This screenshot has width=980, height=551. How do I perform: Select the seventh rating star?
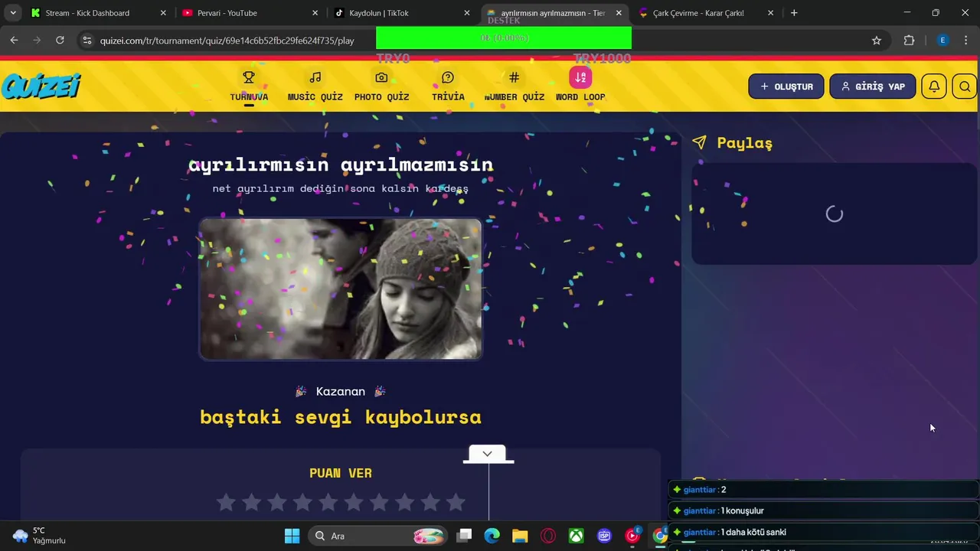(379, 502)
